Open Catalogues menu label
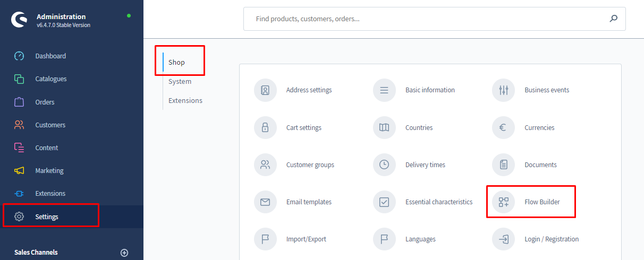The width and height of the screenshot is (644, 260). [51, 79]
